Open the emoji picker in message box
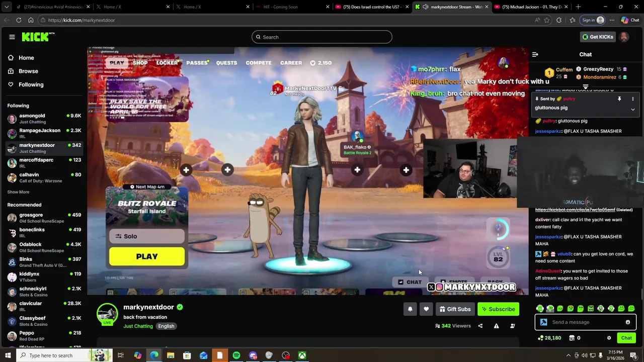This screenshot has height=362, width=644. (628, 322)
